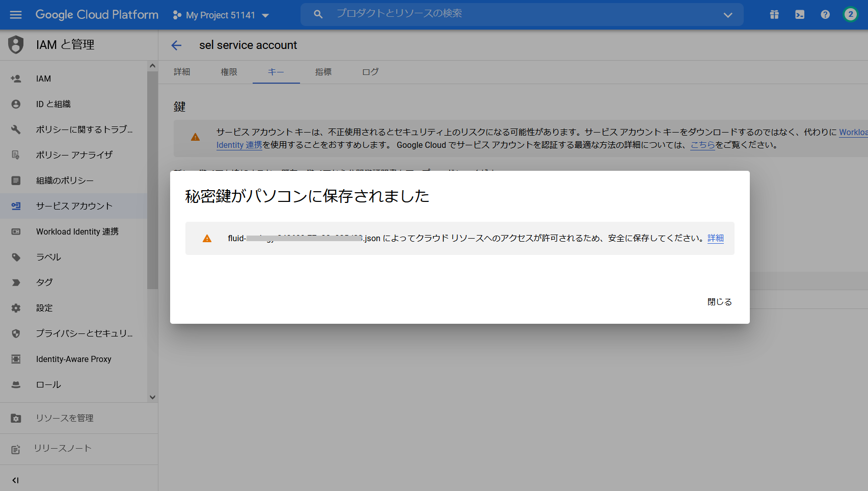Open the main navigation hamburger menu

click(x=16, y=15)
